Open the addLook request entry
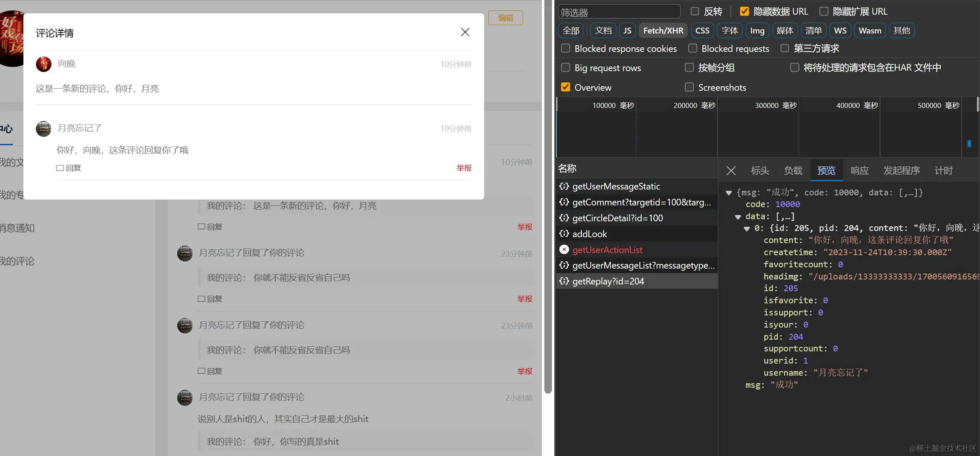980x456 pixels. coord(590,234)
